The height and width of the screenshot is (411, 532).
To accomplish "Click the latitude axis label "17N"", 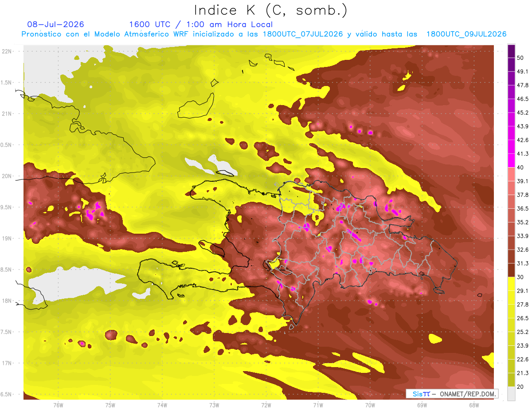I will [7, 363].
